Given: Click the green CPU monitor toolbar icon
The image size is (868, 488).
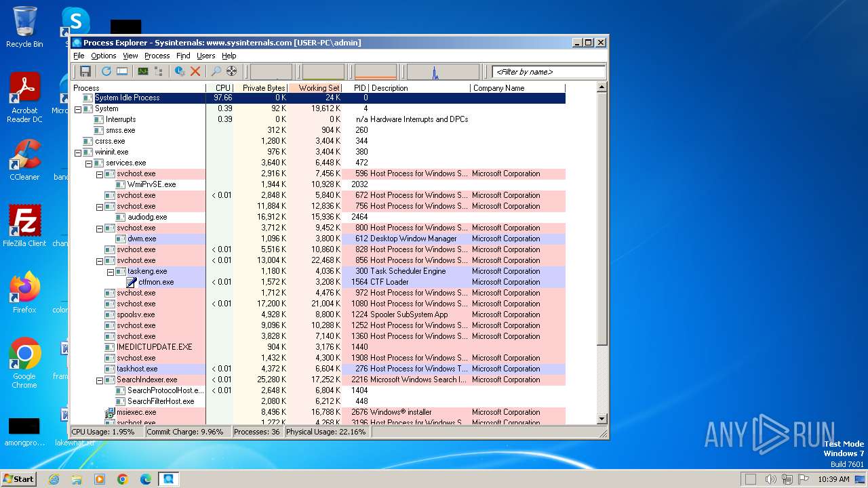Looking at the screenshot, I should click(143, 71).
